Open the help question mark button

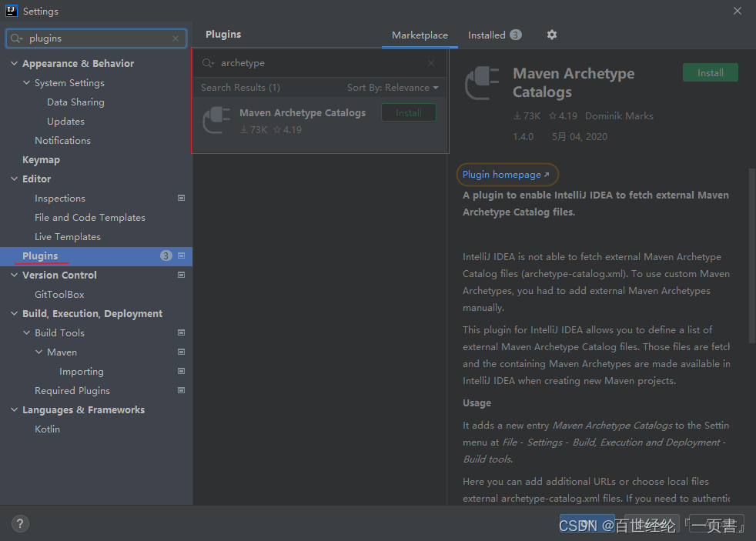[x=20, y=523]
